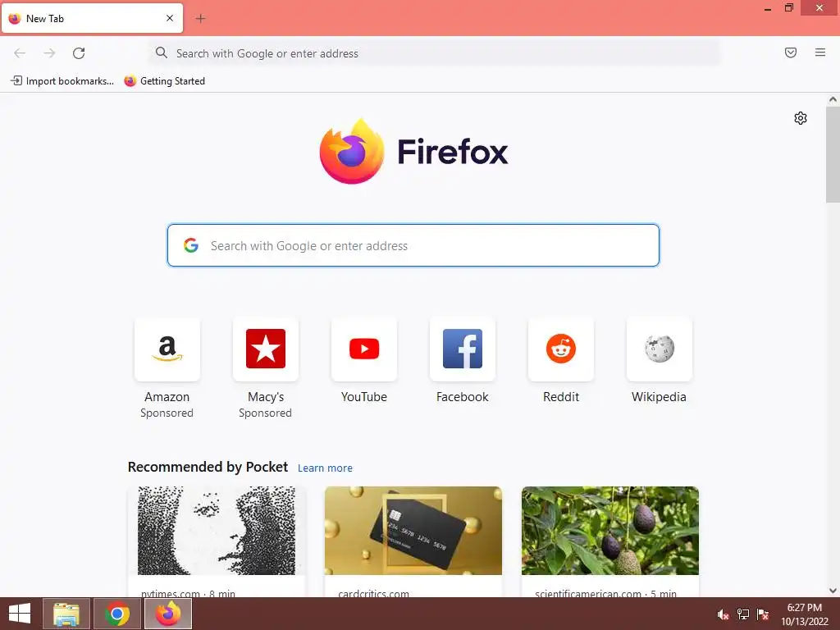Click network tray icon

click(743, 614)
